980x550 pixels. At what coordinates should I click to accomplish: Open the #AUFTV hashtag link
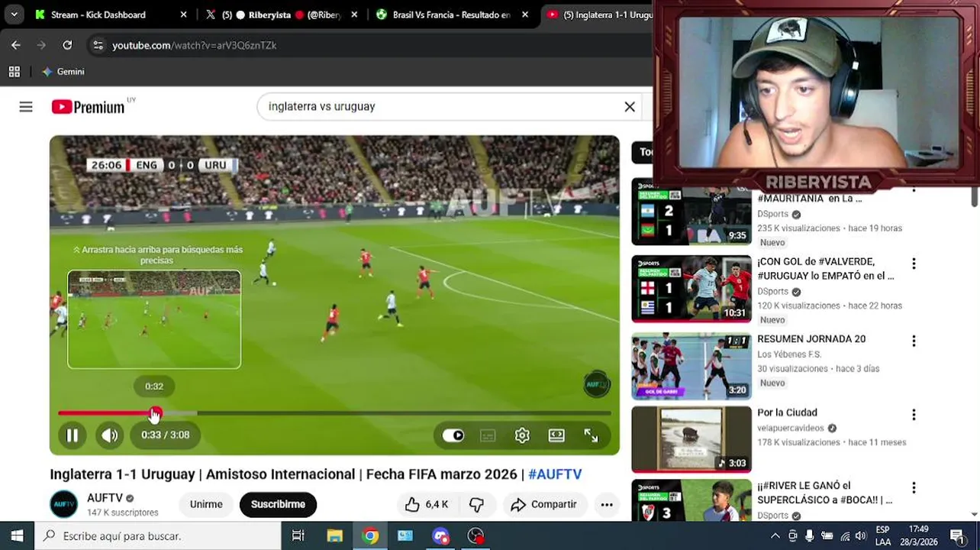pos(555,474)
